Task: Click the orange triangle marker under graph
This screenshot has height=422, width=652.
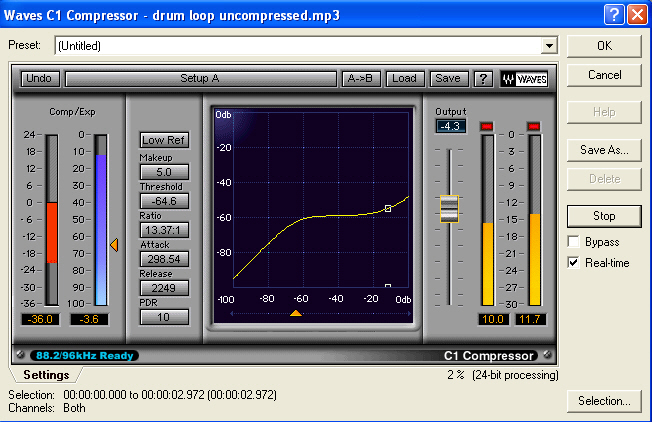Action: point(296,313)
